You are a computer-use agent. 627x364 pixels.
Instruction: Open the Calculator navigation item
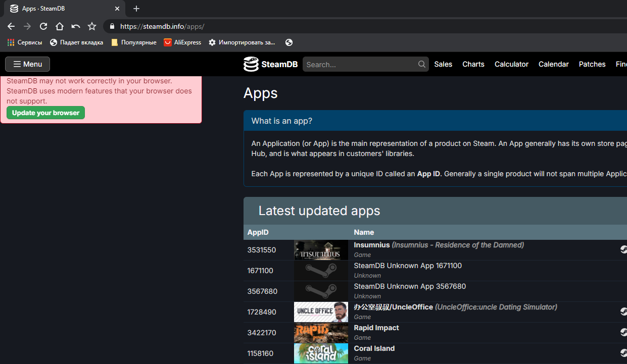pos(511,64)
